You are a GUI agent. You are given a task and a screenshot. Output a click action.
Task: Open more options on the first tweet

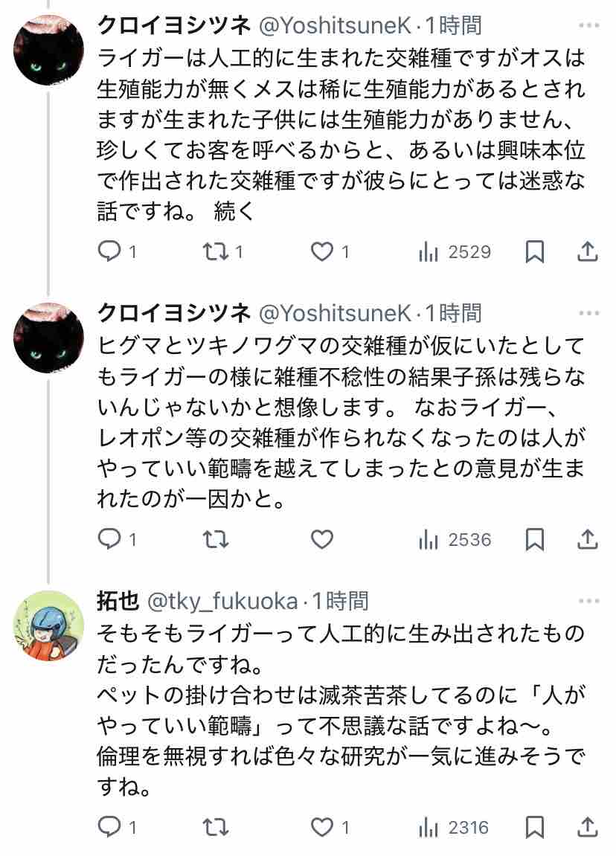[x=588, y=25]
